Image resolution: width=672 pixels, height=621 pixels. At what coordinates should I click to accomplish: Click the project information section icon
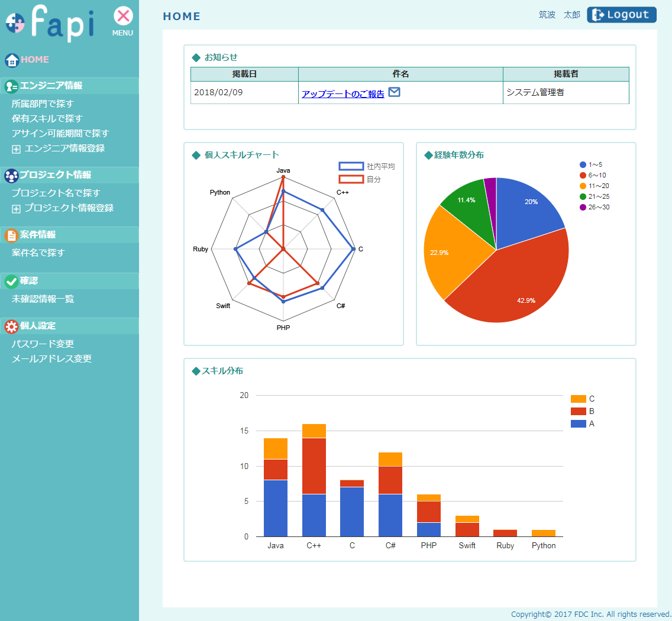[x=11, y=176]
